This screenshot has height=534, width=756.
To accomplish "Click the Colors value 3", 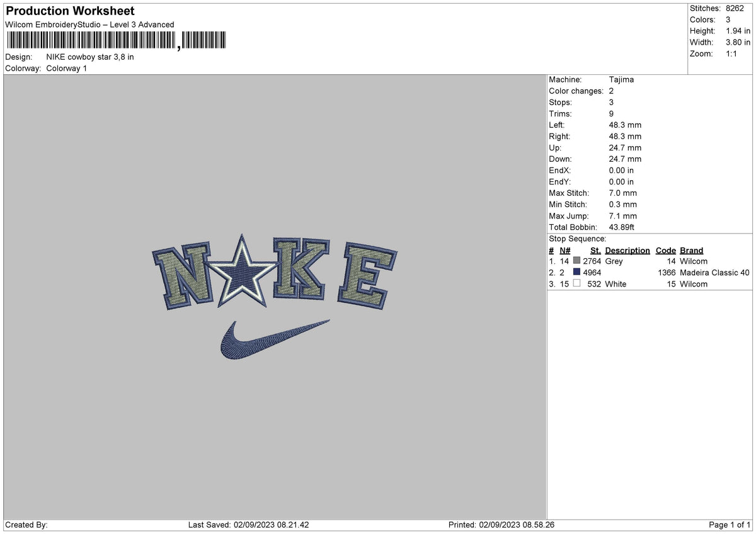I will pos(728,20).
